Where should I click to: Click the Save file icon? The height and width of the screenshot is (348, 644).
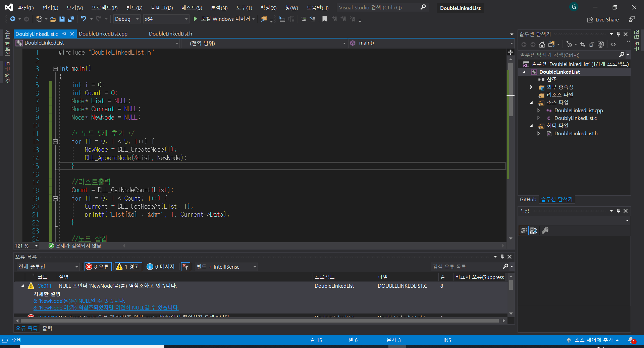tap(62, 19)
